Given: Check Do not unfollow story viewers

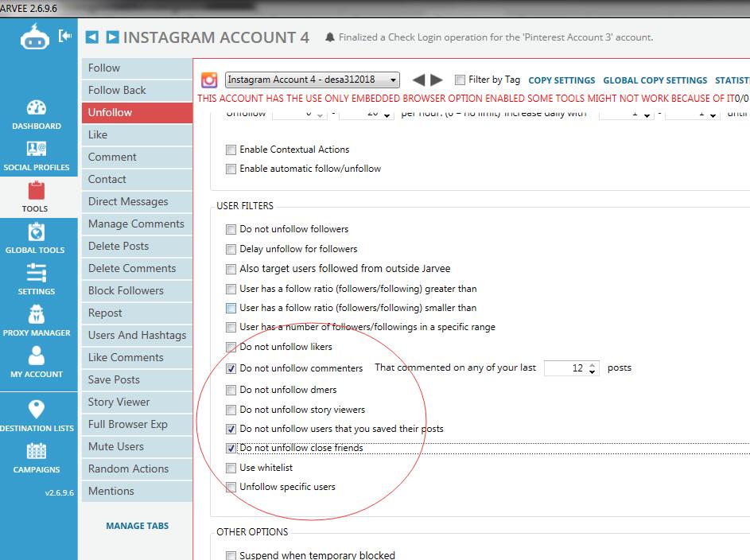Looking at the screenshot, I should [231, 410].
